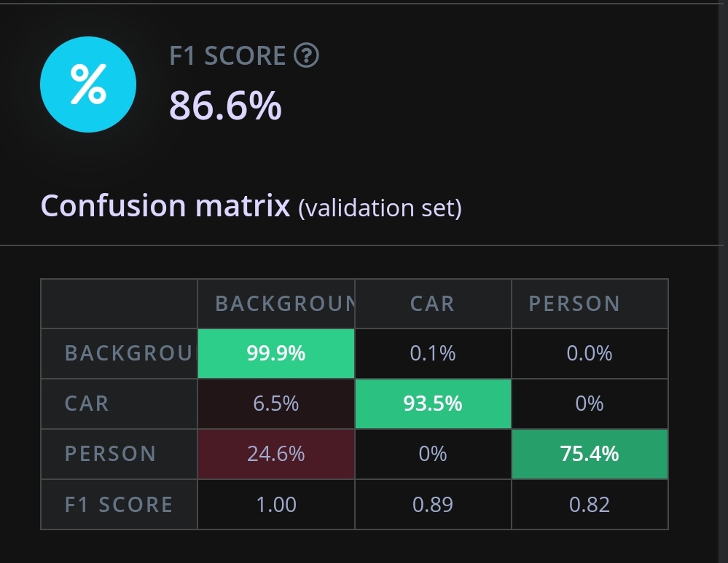Image resolution: width=728 pixels, height=563 pixels.
Task: Click the 86.6% F1 score value
Action: coord(225,106)
